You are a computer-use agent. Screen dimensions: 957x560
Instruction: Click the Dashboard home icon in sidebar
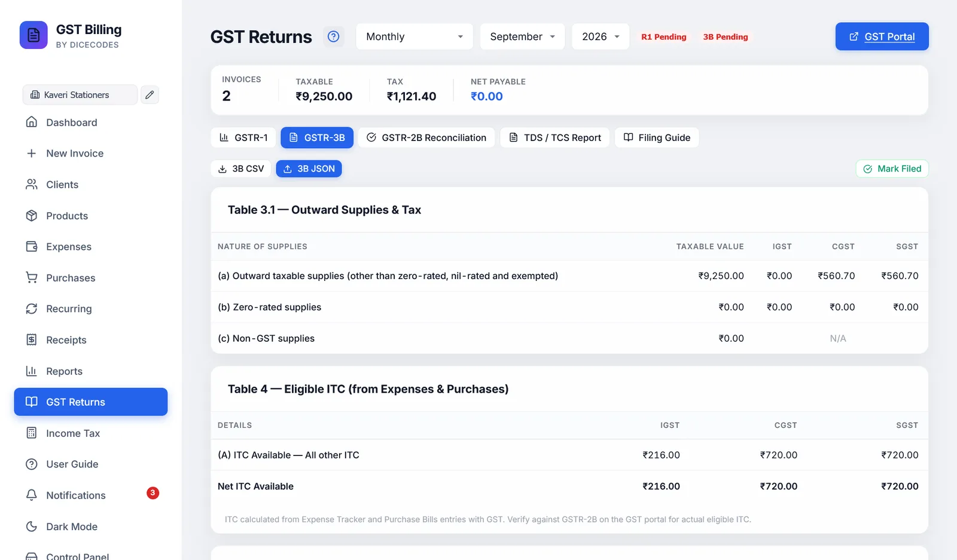pos(32,122)
